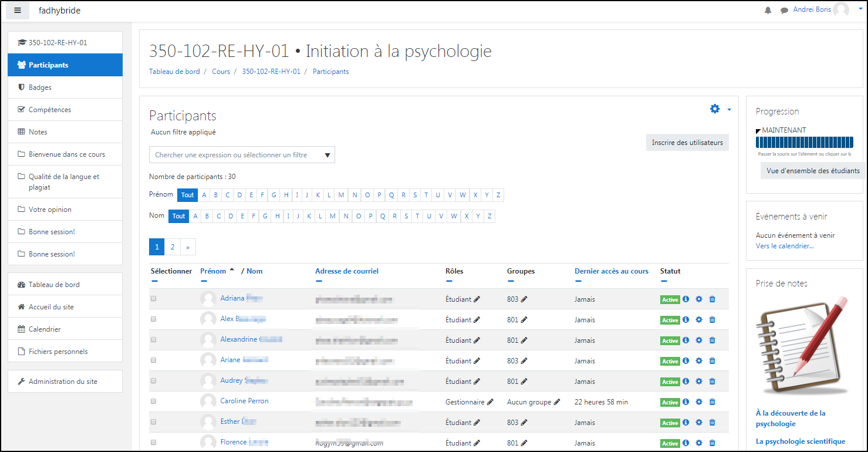Edit Caroline Perron's group with pencil icon
This screenshot has width=868, height=452.
click(x=557, y=402)
